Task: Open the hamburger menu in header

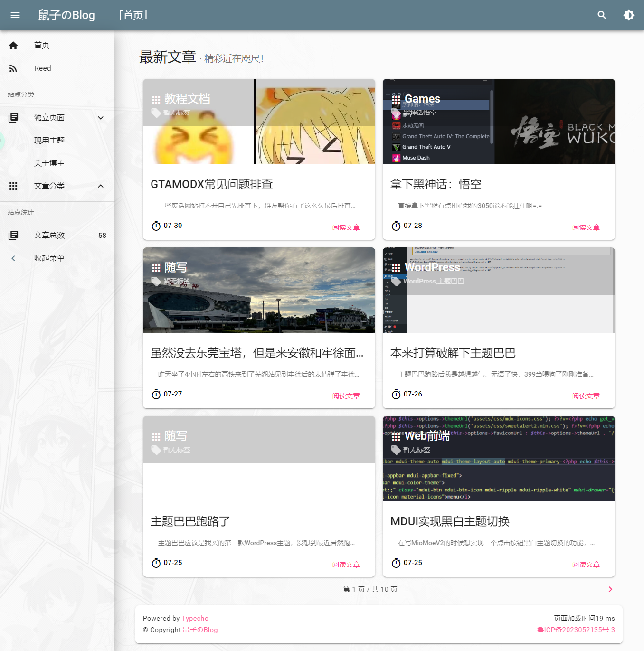Action: 15,15
